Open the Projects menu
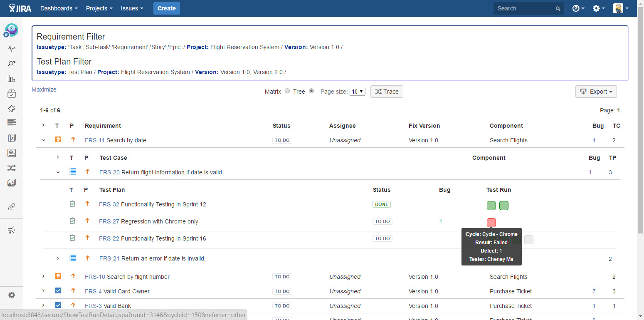This screenshot has height=320, width=644. 99,8
